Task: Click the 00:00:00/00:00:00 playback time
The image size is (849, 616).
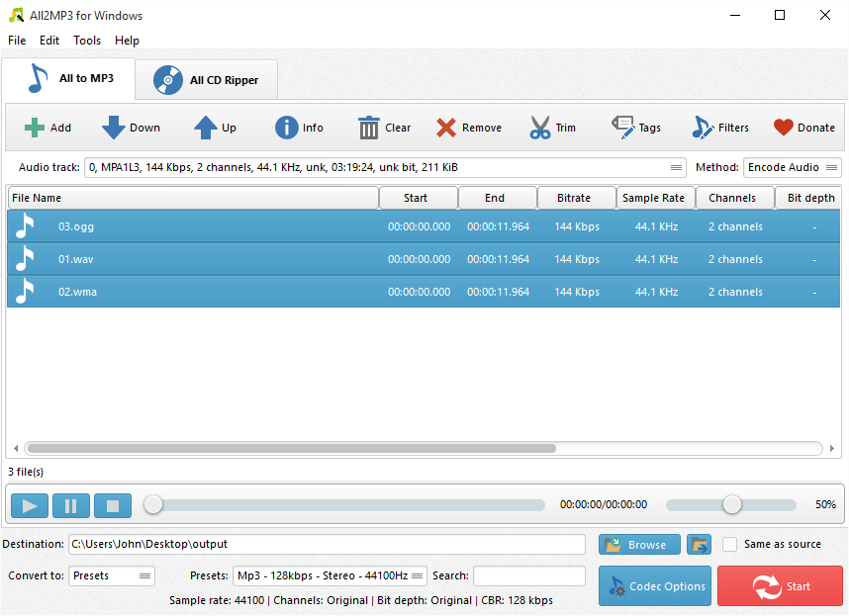Action: pyautogui.click(x=604, y=504)
